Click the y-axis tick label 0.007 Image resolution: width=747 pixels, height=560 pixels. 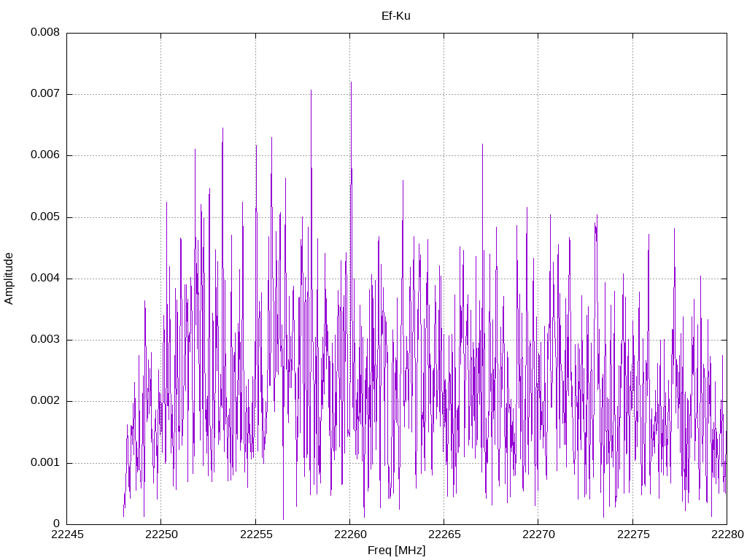(x=45, y=94)
